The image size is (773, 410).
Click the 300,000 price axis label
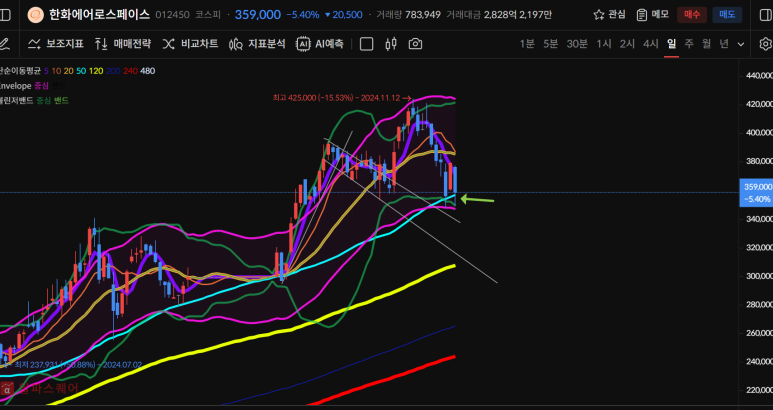tap(760, 276)
